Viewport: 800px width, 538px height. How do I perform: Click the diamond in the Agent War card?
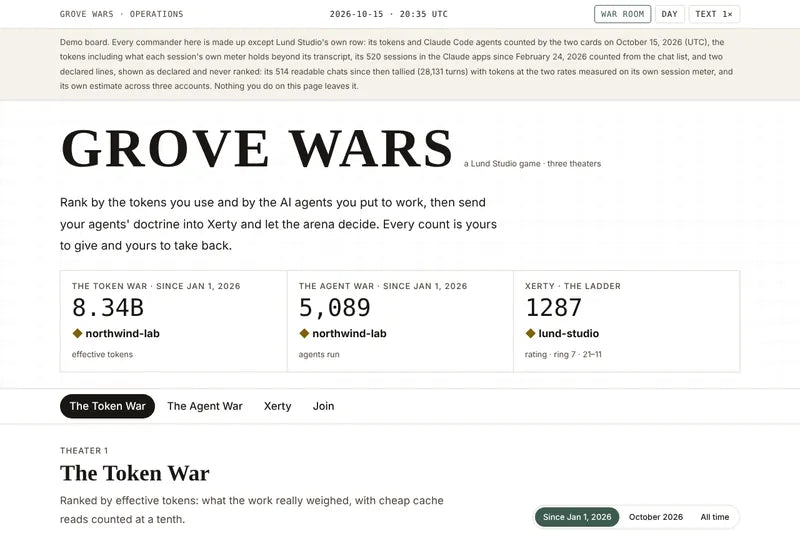(304, 333)
